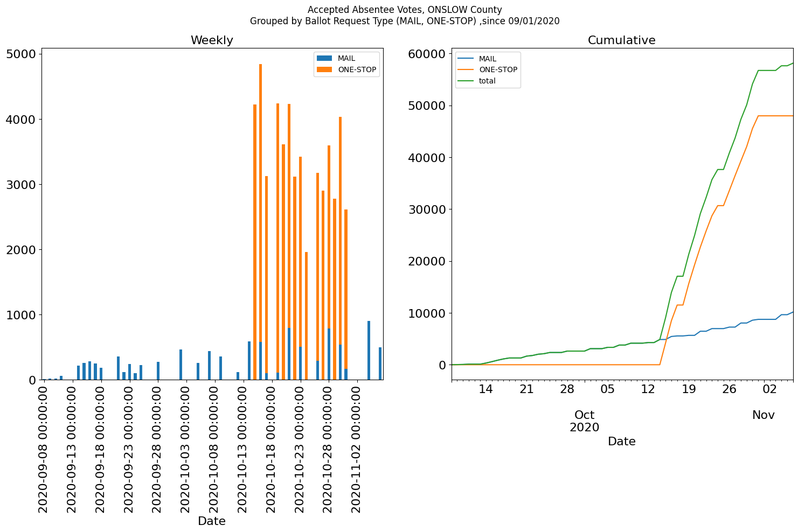
Task: Click the '26' tick label on Cumulative axis
Action: (x=729, y=389)
